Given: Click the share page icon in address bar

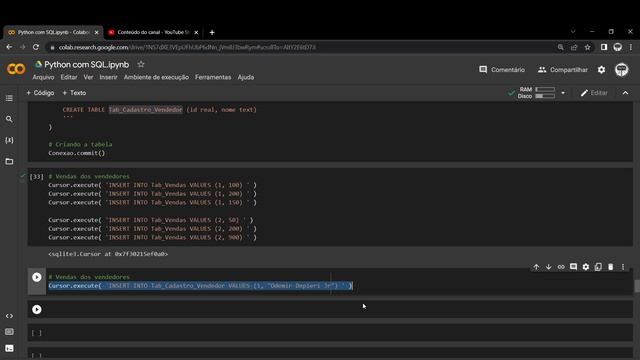Looking at the screenshot, I should pyautogui.click(x=574, y=47).
